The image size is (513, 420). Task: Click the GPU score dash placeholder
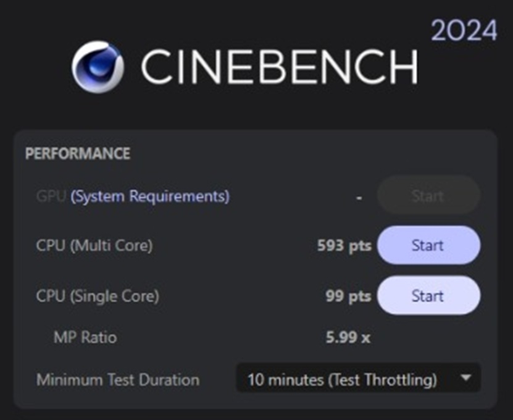359,198
